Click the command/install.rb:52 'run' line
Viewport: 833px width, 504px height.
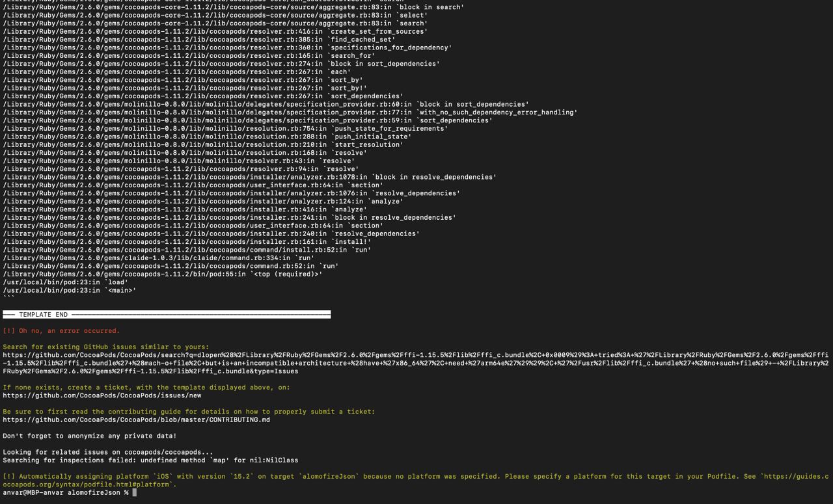[187, 250]
